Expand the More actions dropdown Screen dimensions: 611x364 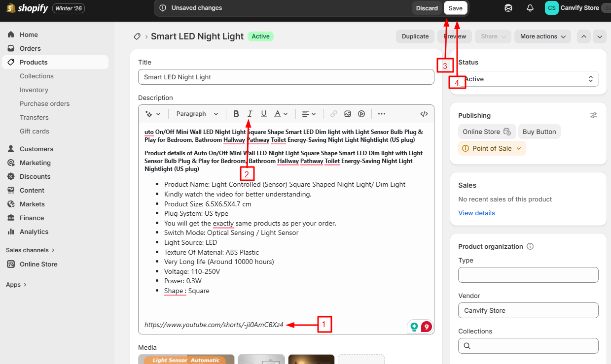click(542, 36)
